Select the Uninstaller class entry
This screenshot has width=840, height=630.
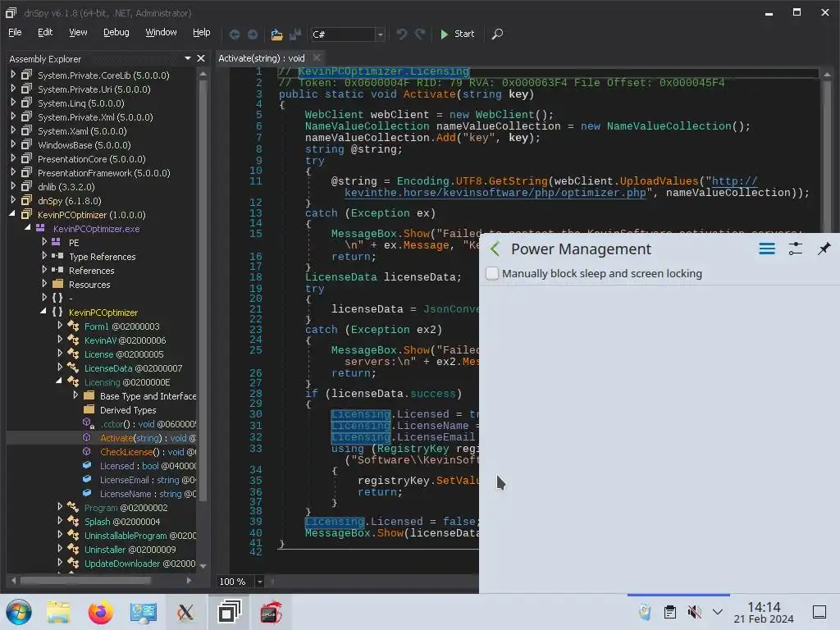pos(130,549)
